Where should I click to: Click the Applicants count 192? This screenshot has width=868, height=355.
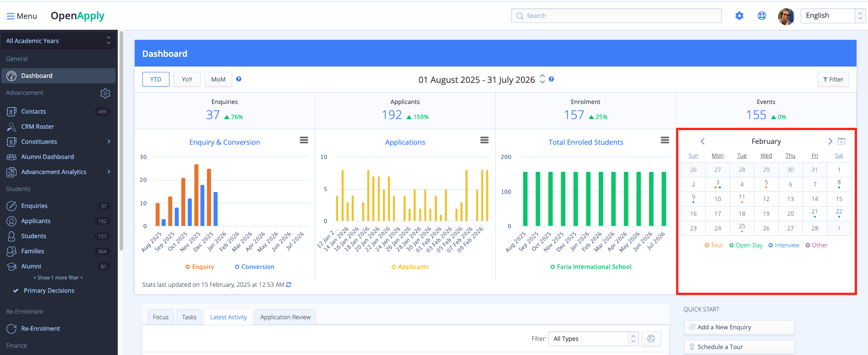coord(392,115)
